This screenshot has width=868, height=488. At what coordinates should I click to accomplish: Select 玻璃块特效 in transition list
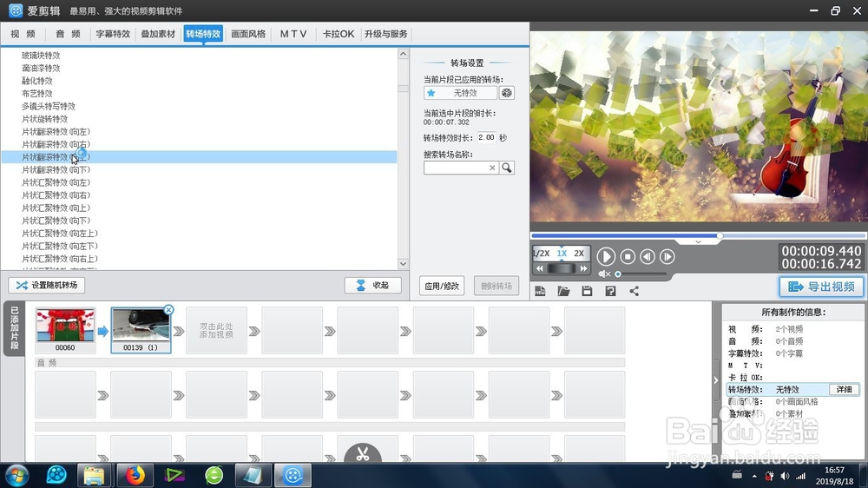click(x=41, y=56)
